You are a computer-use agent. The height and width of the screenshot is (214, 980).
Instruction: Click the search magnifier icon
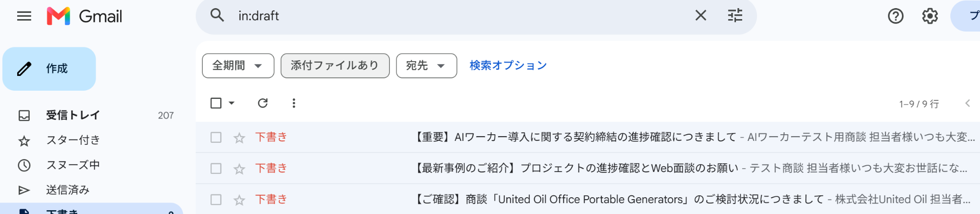point(217,15)
